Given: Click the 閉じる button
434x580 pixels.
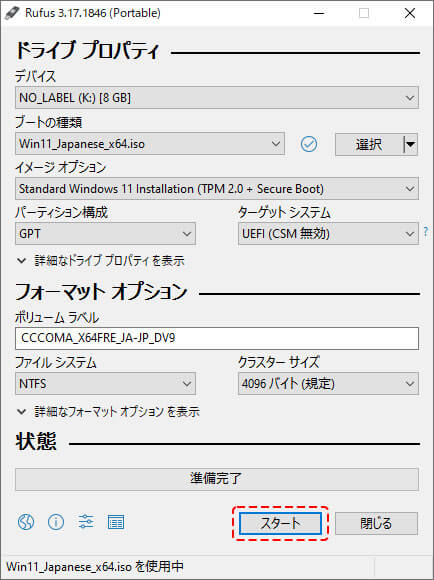Looking at the screenshot, I should (x=376, y=523).
